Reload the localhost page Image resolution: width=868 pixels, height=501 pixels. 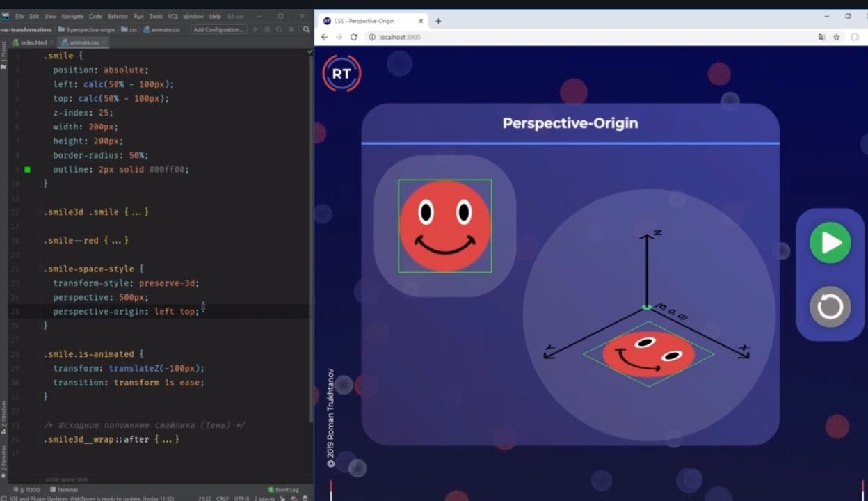pos(354,37)
